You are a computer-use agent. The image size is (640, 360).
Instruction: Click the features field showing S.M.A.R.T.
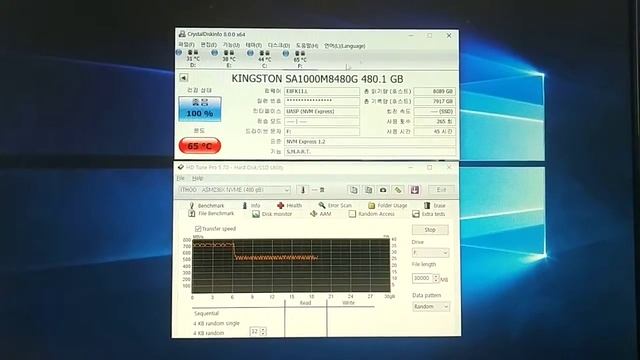click(370, 151)
